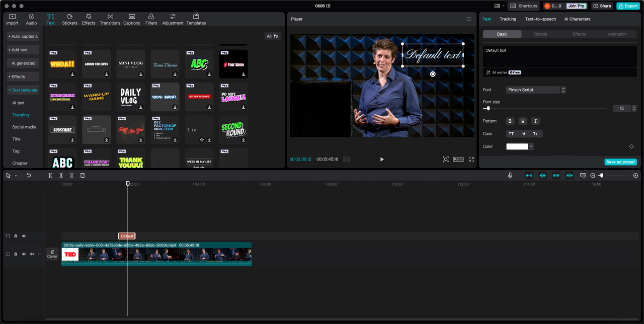Click the Export button
The height and width of the screenshot is (324, 644).
pyautogui.click(x=627, y=6)
